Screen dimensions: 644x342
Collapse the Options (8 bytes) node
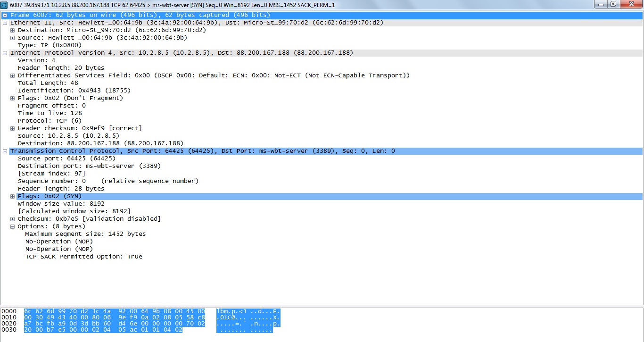click(x=12, y=226)
